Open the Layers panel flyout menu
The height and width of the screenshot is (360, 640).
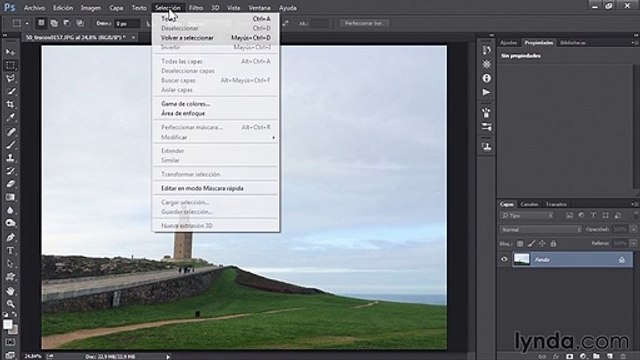634,204
